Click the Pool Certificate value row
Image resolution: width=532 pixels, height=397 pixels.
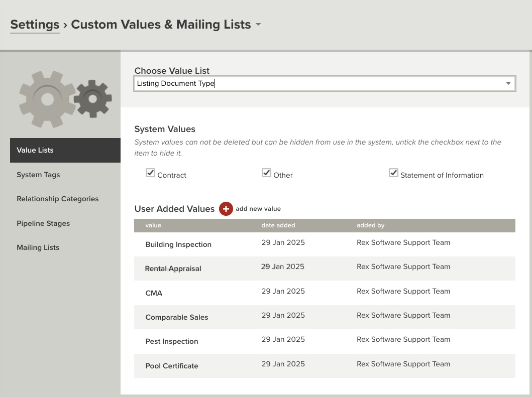(172, 366)
